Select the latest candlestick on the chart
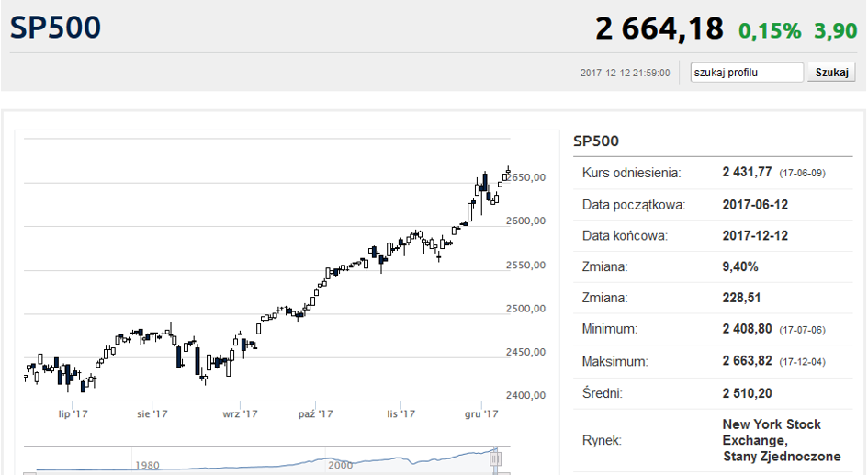The height and width of the screenshot is (475, 868). point(509,173)
